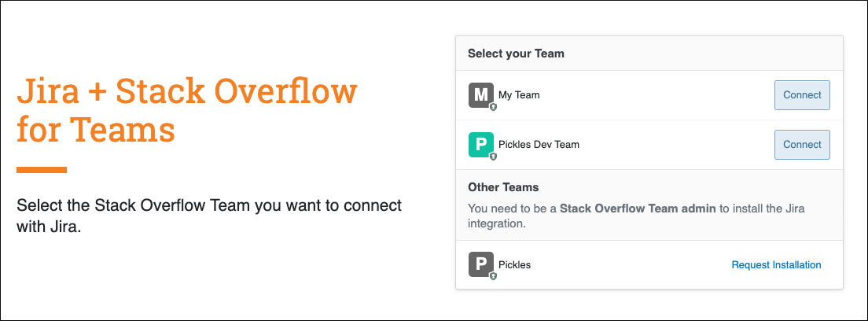
Task: Click the connect-with-Jira description paragraph
Action: tap(209, 216)
